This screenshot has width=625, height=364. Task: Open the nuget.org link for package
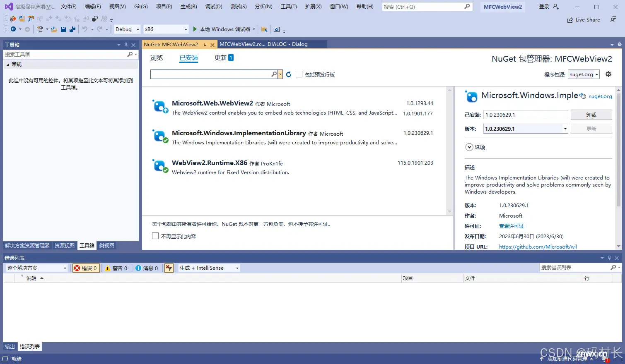point(600,96)
